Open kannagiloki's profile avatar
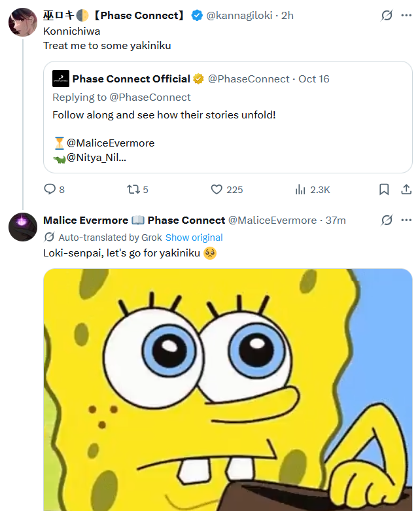This screenshot has width=420, height=511. [x=22, y=22]
